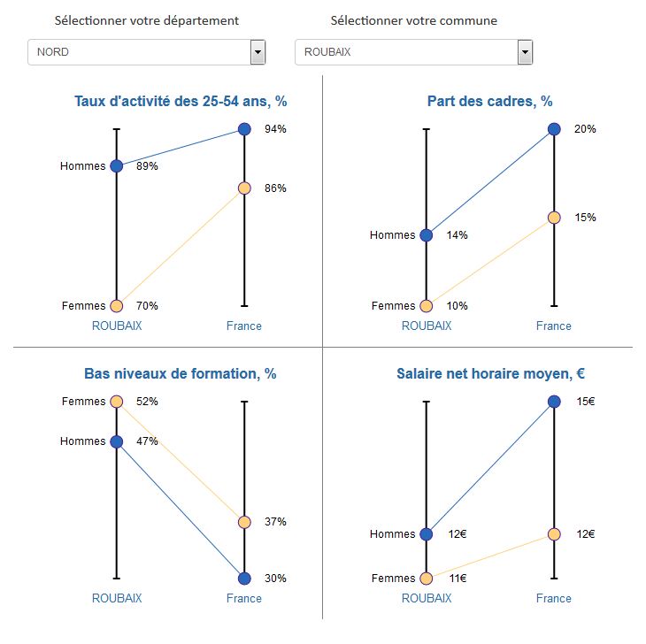The width and height of the screenshot is (646, 644).
Task: Click the Hommes 89% activity rate marker
Action: click(x=116, y=165)
